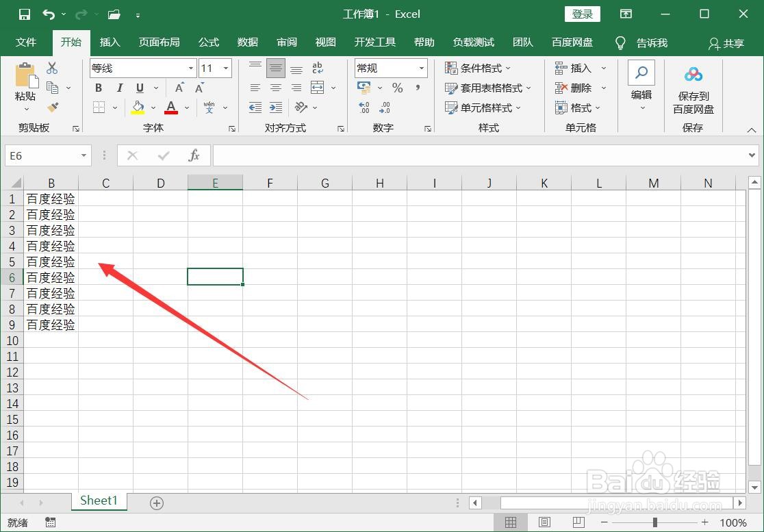Switch to the 页面布局 tab
Screen dimensions: 764x532
[160, 42]
